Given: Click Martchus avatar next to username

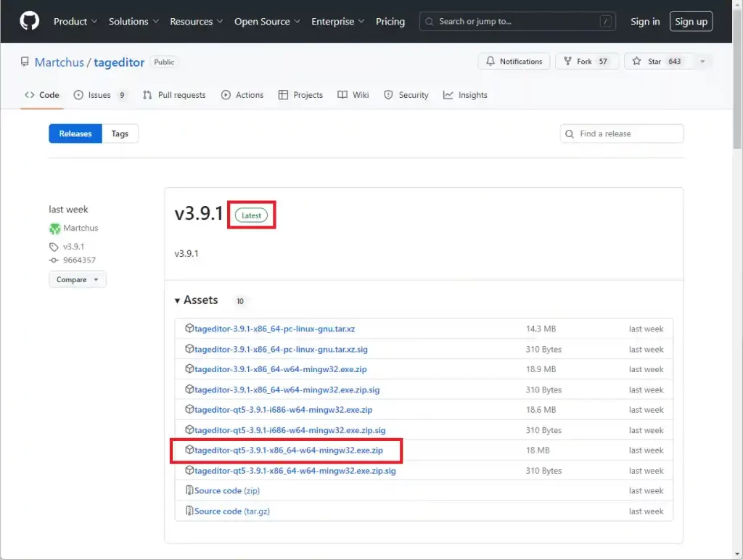Looking at the screenshot, I should pyautogui.click(x=55, y=228).
